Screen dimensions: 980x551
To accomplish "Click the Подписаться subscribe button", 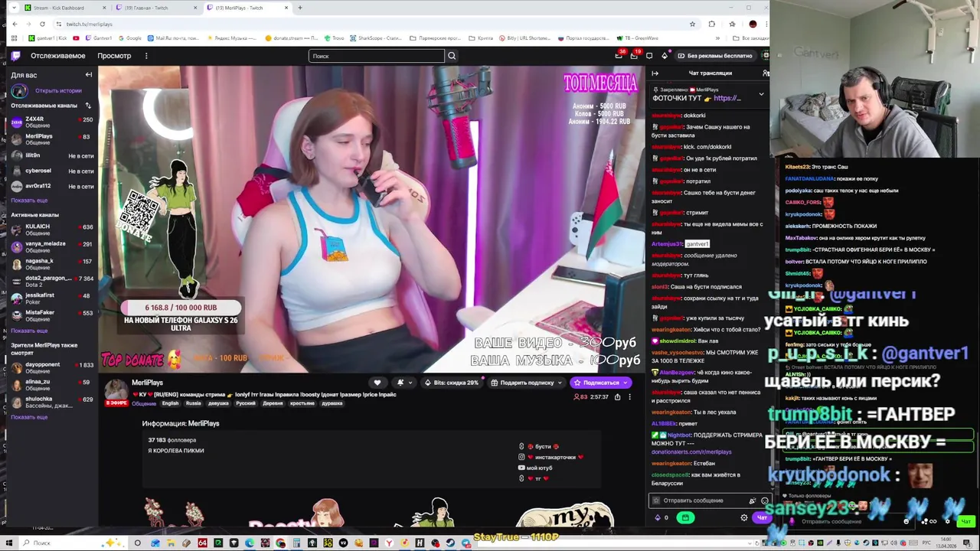I will click(x=601, y=383).
